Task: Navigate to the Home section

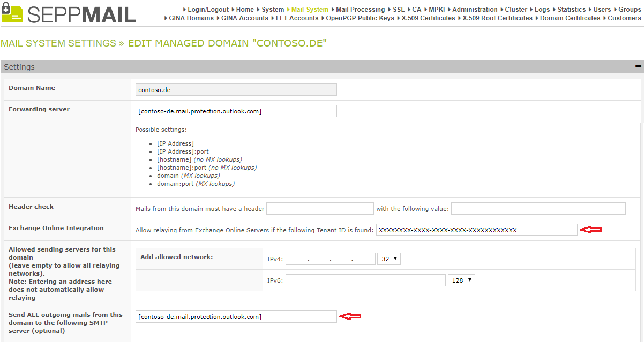Action: pos(245,9)
